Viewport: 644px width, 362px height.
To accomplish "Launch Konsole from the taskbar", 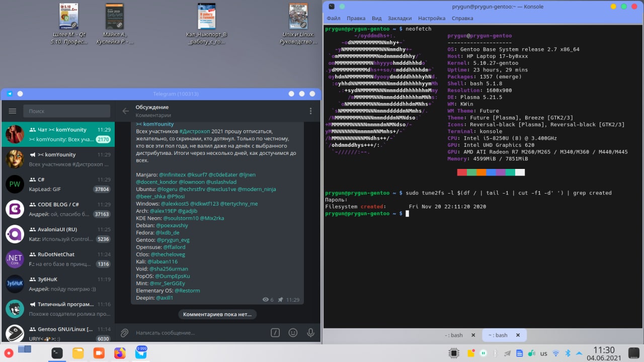I will point(57,353).
